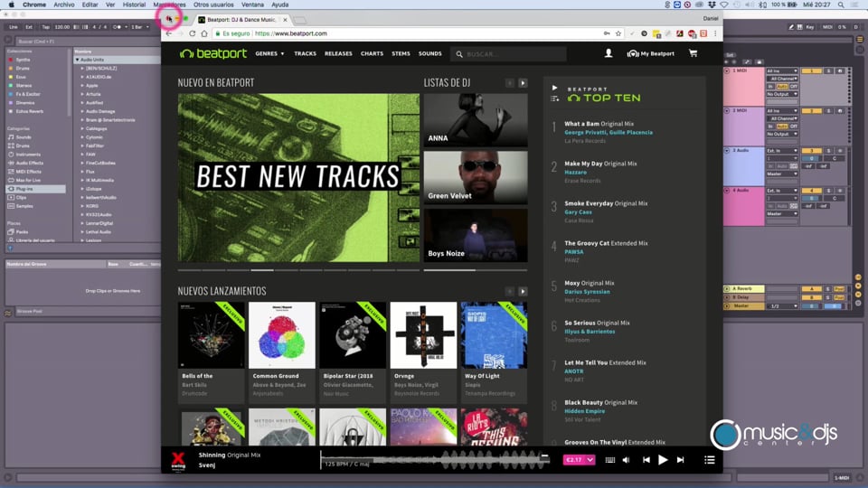Toggle track 3 Audio activator
This screenshot has width=868, height=488.
pyautogui.click(x=812, y=151)
